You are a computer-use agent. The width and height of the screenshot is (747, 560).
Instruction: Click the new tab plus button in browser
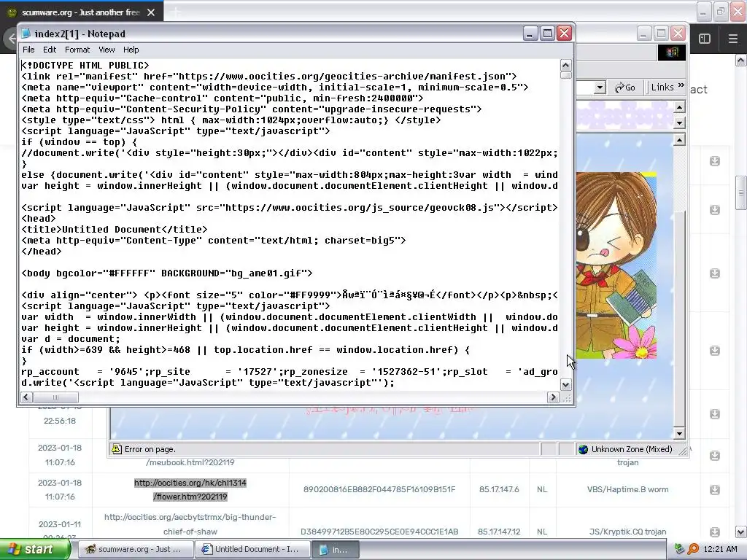click(x=176, y=12)
